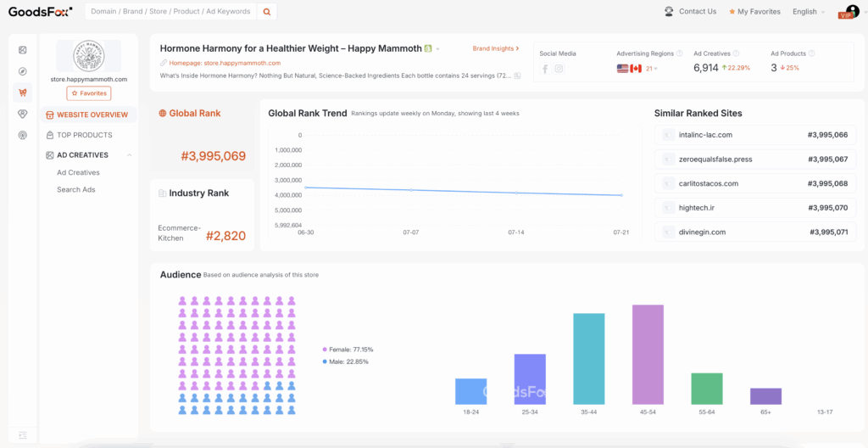Open Search Ads sub-item
The height and width of the screenshot is (448, 868).
click(75, 189)
